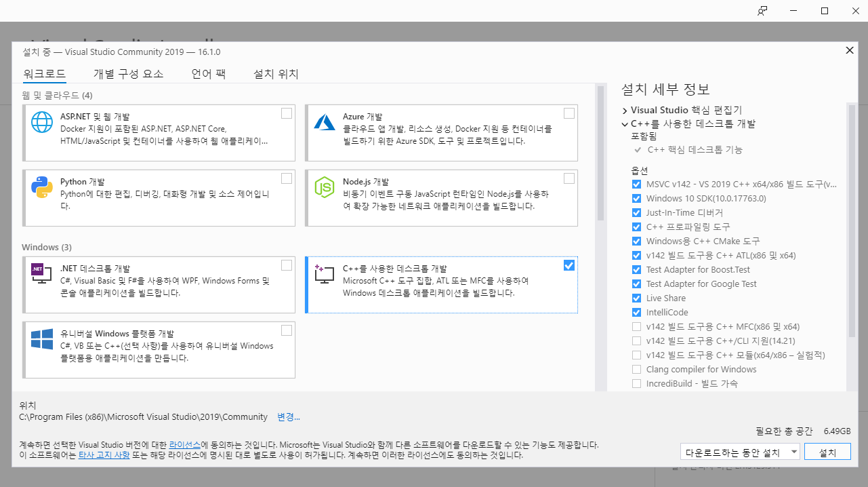Click the 변경... location change link

click(x=289, y=417)
